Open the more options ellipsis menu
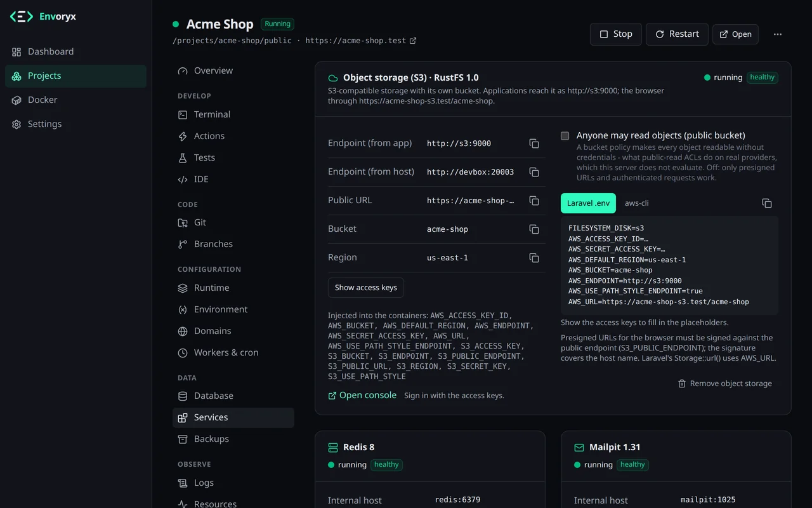Viewport: 812px width, 508px height. click(778, 34)
